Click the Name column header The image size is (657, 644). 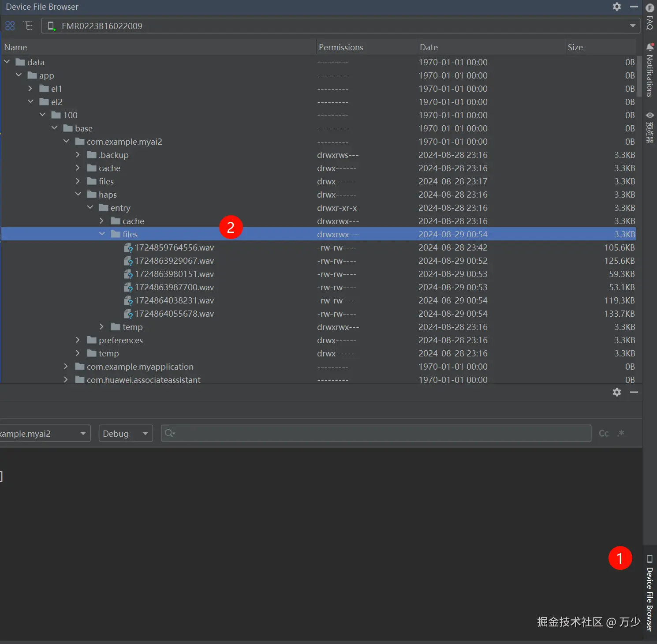coord(158,47)
